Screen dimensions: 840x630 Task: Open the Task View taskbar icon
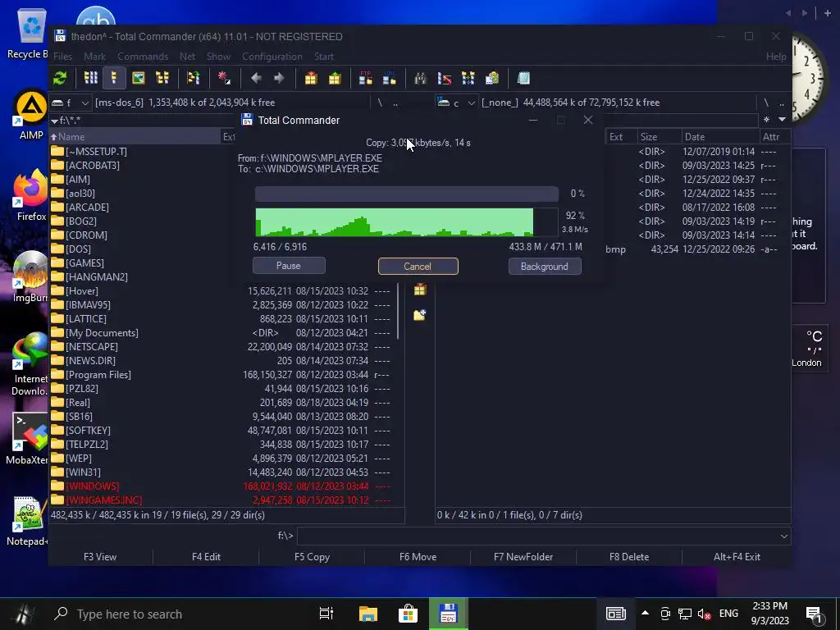(x=326, y=614)
